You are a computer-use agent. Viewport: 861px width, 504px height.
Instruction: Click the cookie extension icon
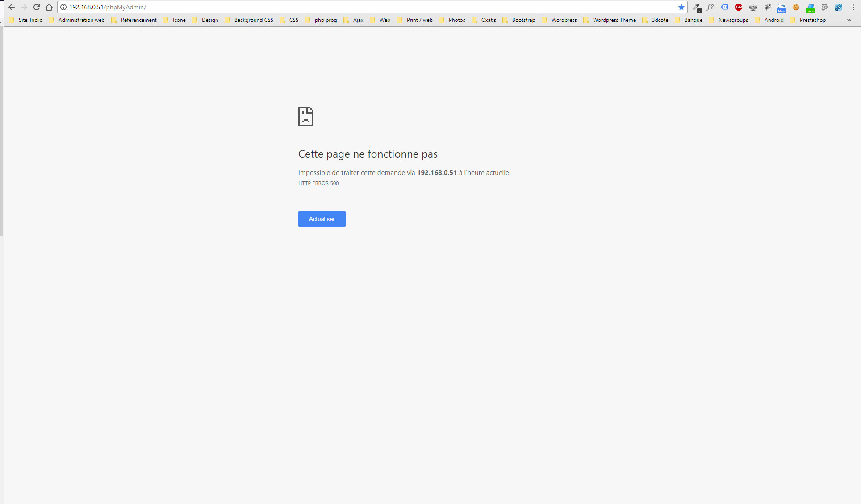click(796, 7)
